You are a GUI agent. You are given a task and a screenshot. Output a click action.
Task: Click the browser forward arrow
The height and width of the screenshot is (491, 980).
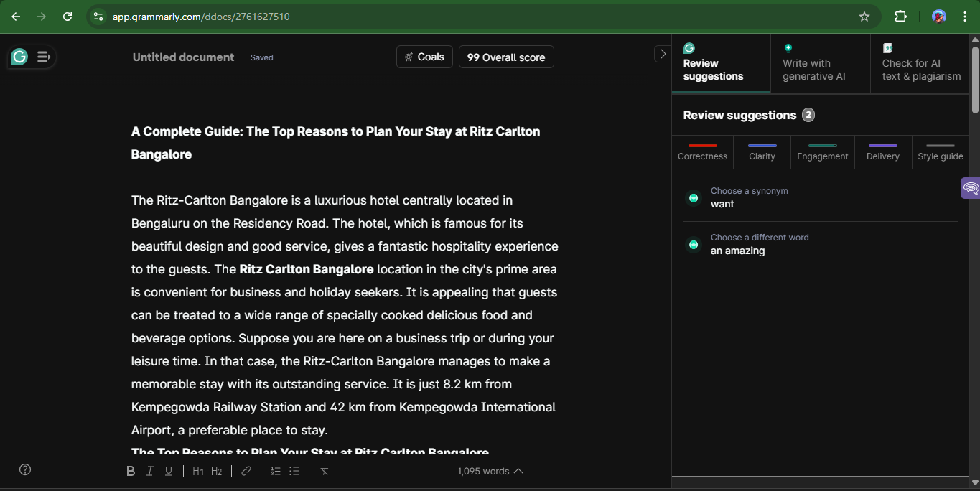coord(42,17)
